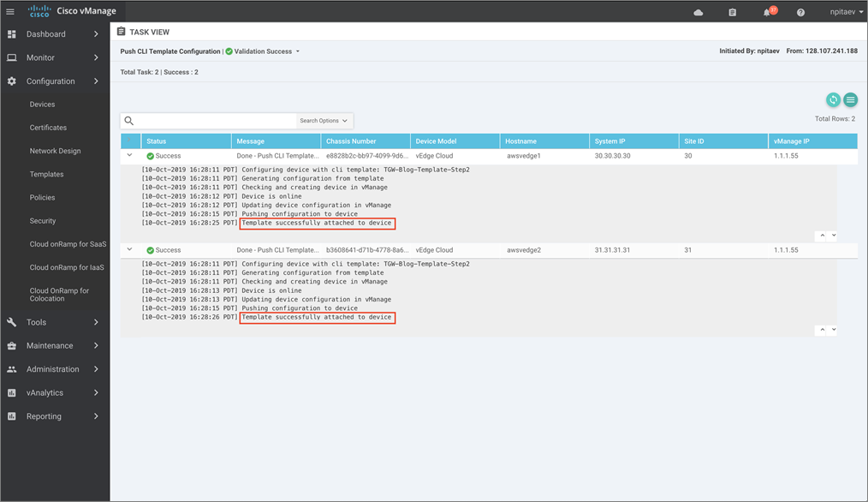Screen dimensions: 868x502
Task: Click the up arrow in awsvedge1 log
Action: [x=823, y=236]
